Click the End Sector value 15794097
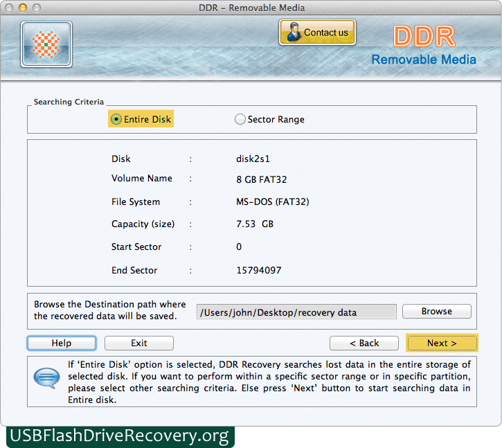The height and width of the screenshot is (448, 502). 259,270
